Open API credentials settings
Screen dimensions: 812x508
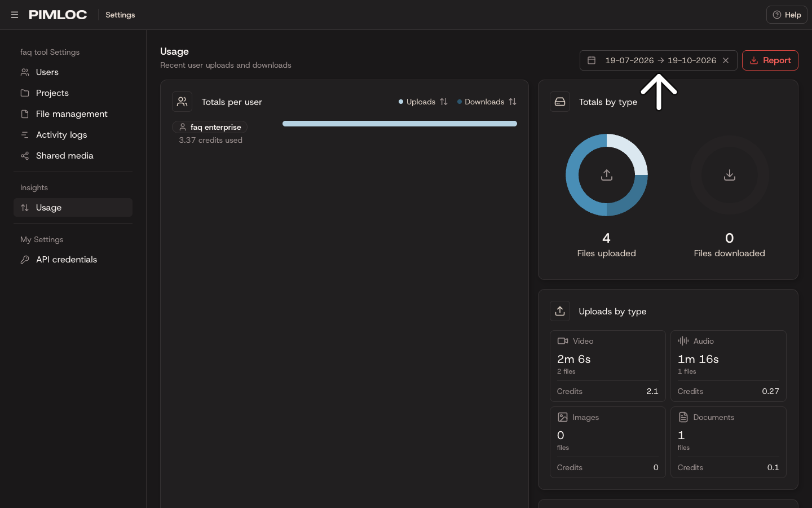click(x=73, y=260)
